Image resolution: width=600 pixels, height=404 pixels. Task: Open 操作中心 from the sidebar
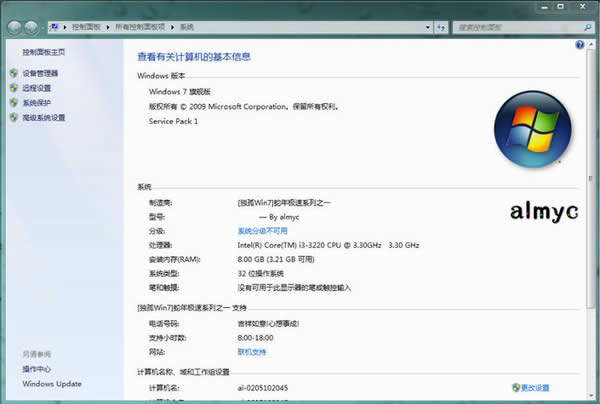point(37,369)
